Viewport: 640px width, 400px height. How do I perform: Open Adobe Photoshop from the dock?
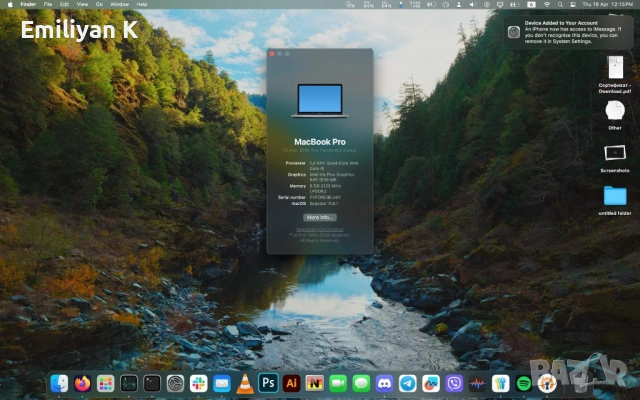(x=268, y=384)
